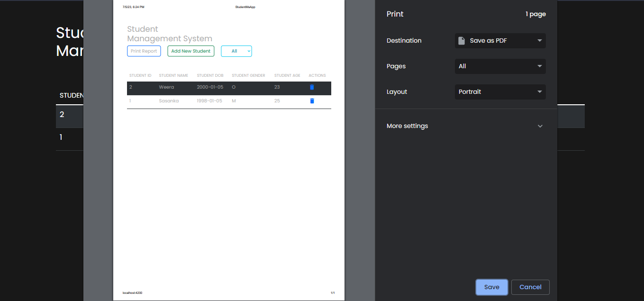Click the STUDENT GENDER column header
The image size is (644, 301).
248,76
